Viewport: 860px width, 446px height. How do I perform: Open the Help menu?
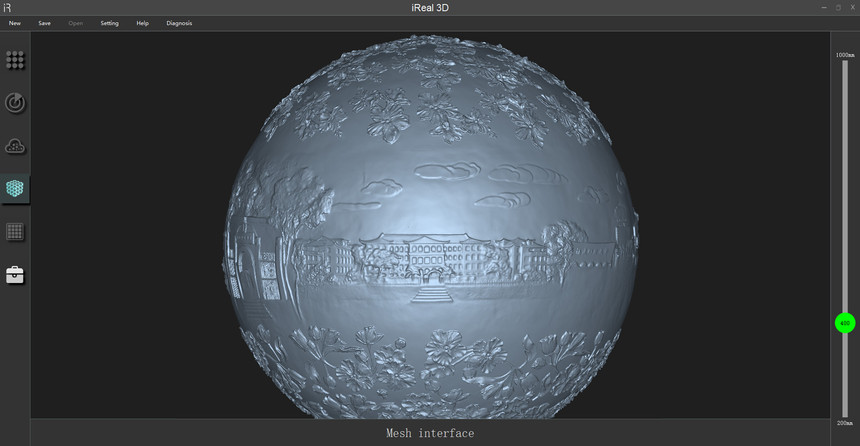coord(143,23)
